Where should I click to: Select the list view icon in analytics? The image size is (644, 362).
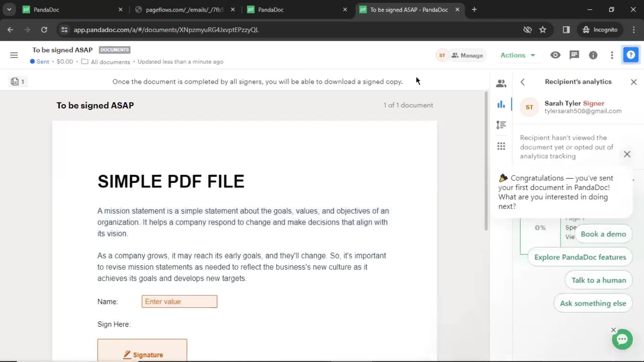[x=501, y=125]
